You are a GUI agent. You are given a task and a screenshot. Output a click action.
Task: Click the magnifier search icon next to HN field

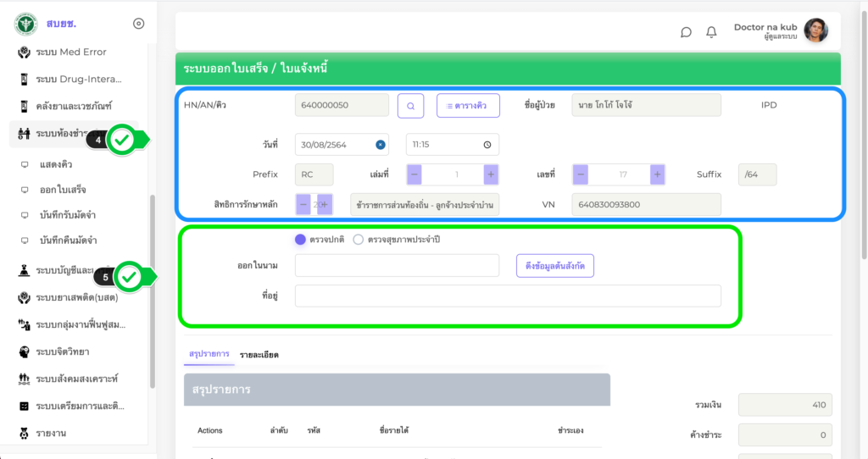[x=410, y=106]
